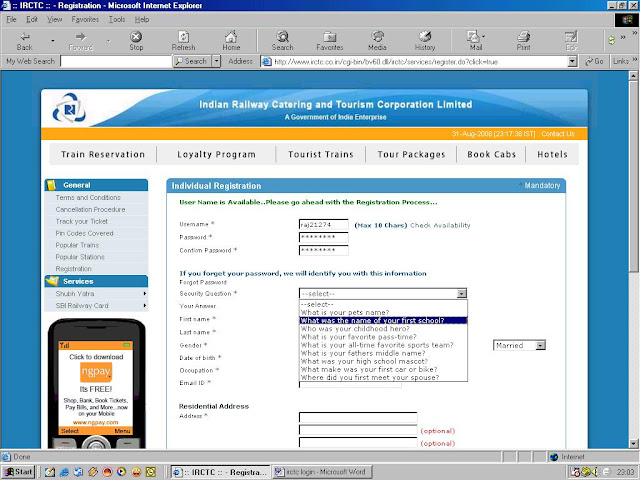Open Cancellation Procedure link

(x=90, y=209)
